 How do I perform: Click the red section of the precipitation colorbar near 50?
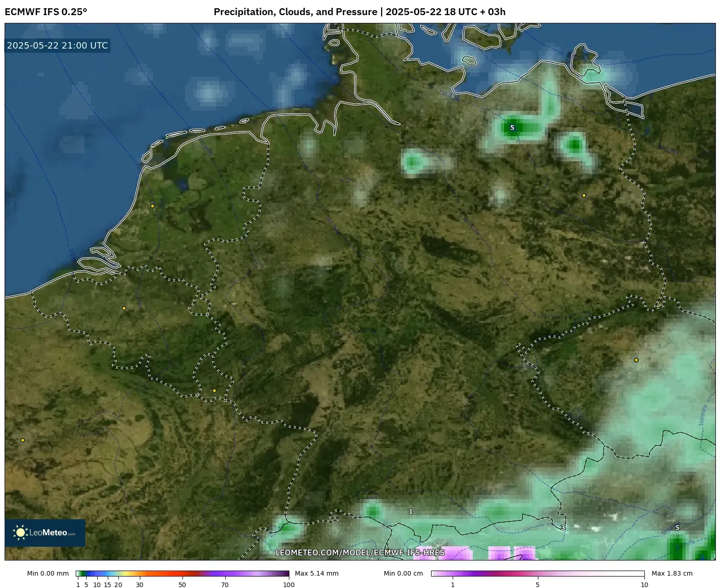click(182, 573)
